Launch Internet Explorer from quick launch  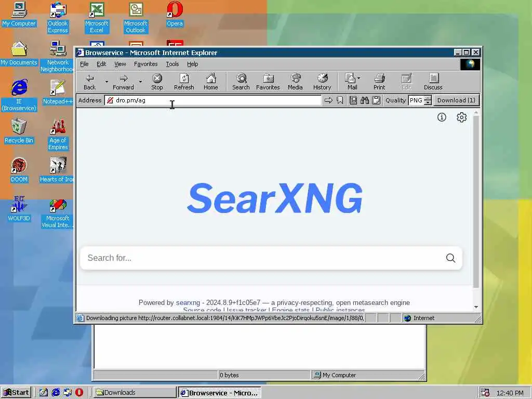click(56, 393)
